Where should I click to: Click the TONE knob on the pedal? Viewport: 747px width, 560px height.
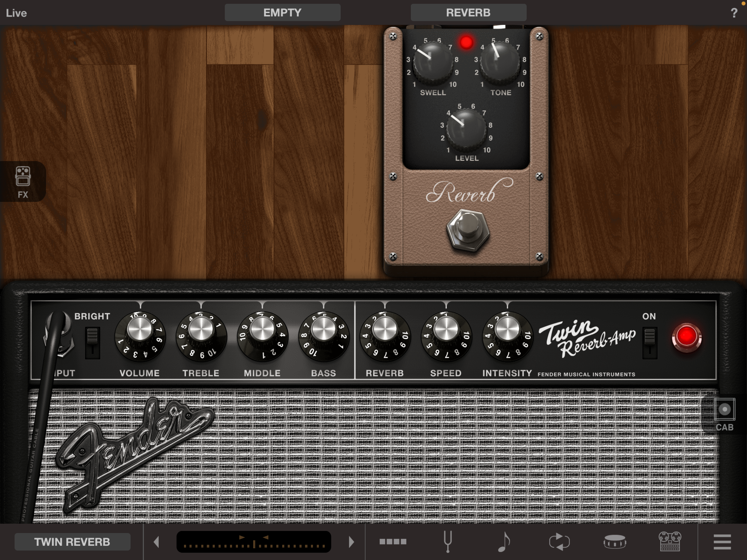(x=500, y=63)
